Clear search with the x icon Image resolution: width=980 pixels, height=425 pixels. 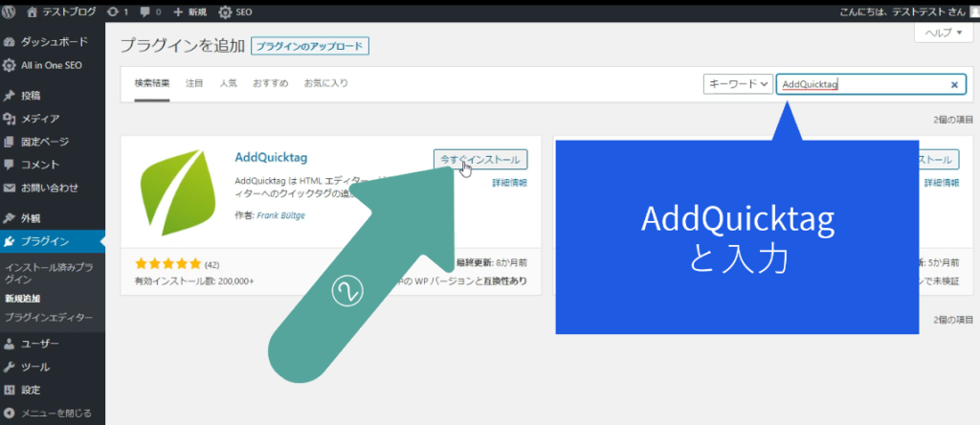954,85
